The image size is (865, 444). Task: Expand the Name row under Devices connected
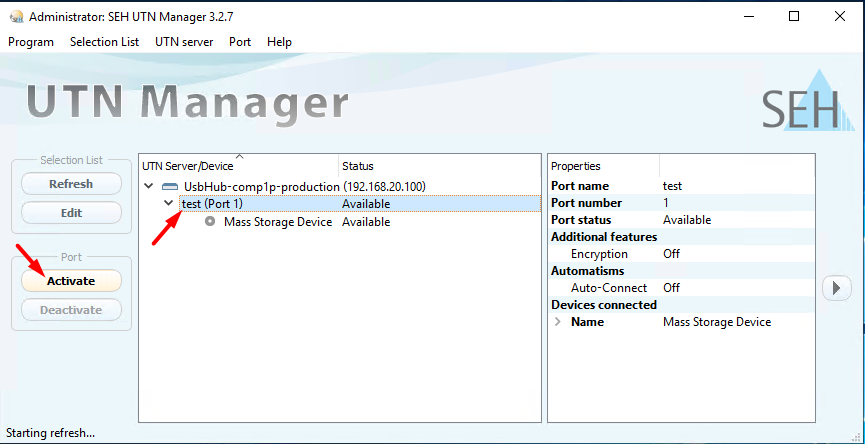(x=558, y=322)
